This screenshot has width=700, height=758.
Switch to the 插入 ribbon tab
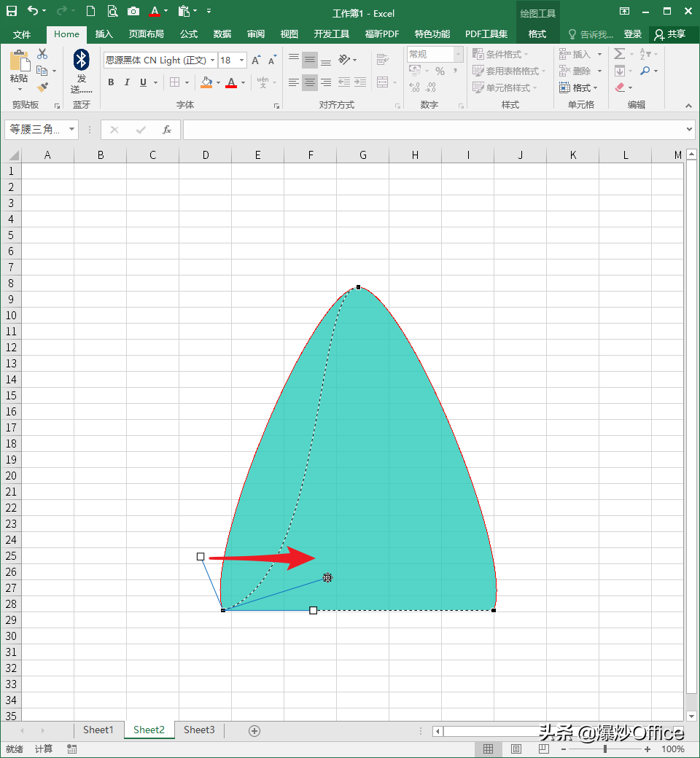[x=104, y=34]
